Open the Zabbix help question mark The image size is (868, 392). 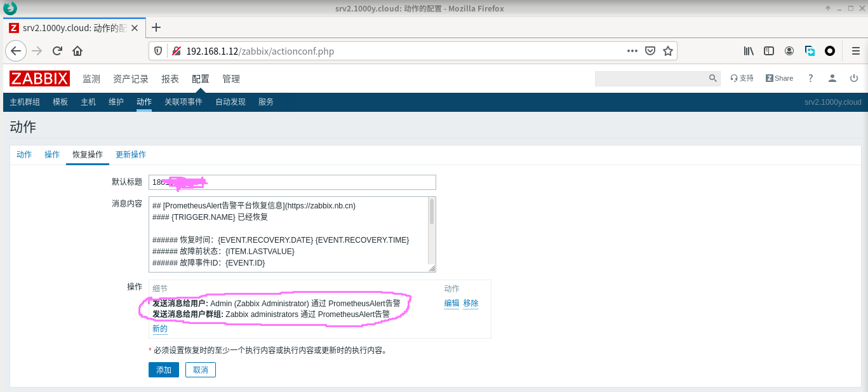pos(810,78)
